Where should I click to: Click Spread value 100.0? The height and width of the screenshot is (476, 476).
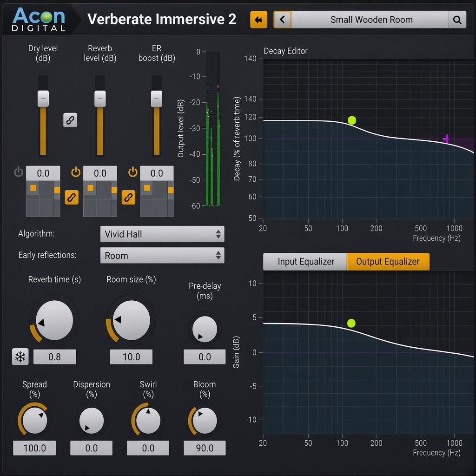pyautogui.click(x=34, y=448)
